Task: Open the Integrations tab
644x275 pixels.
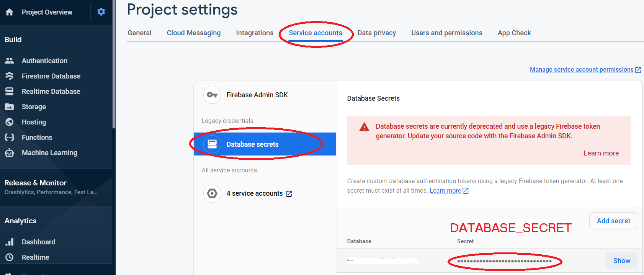Action: click(x=255, y=33)
